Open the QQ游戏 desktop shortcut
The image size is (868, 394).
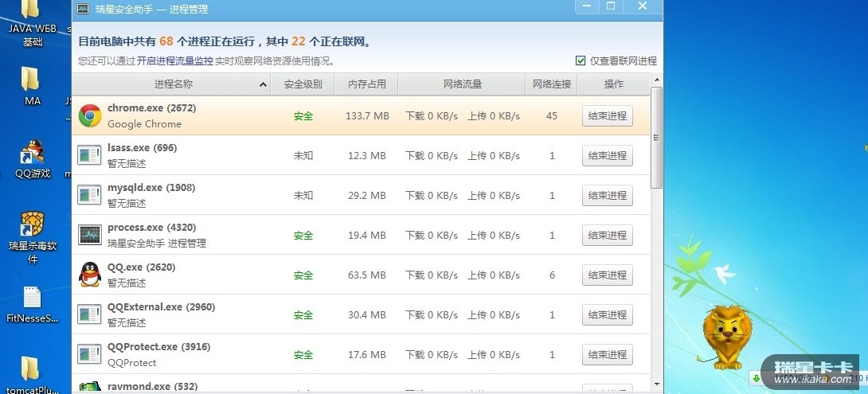coord(32,153)
